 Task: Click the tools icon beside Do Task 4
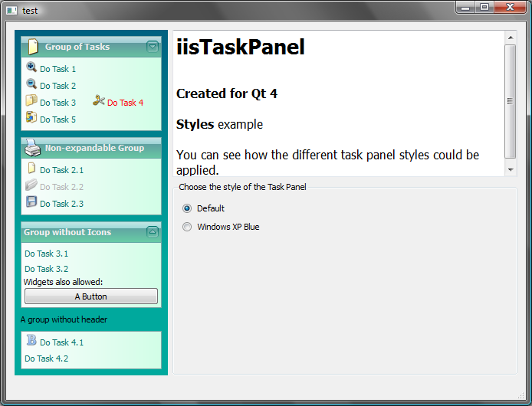point(98,100)
